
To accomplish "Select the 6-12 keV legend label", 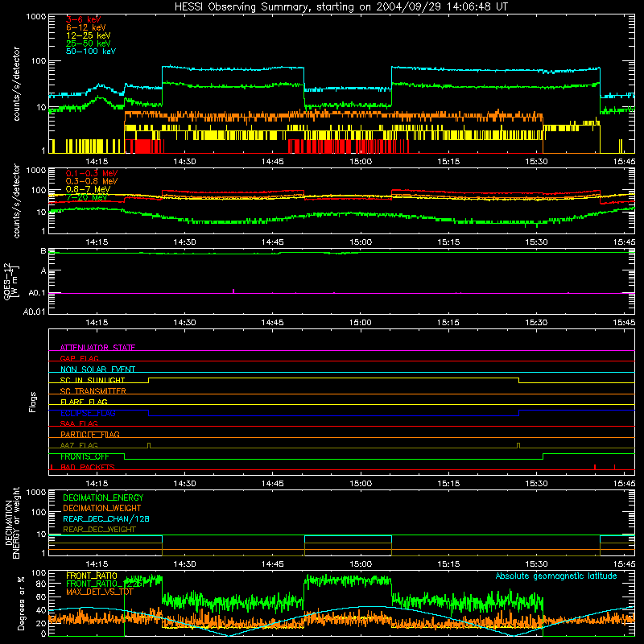I will coord(86,27).
